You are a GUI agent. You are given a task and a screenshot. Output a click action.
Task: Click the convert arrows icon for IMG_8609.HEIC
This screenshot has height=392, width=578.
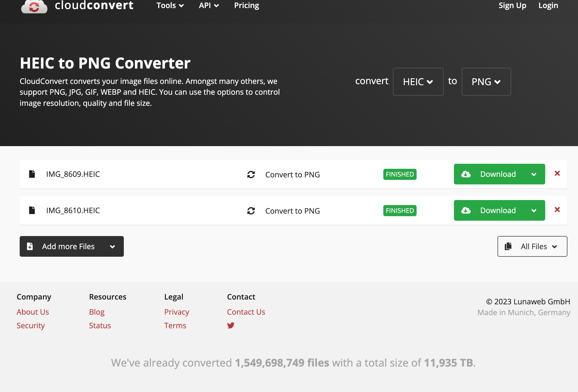(x=251, y=174)
